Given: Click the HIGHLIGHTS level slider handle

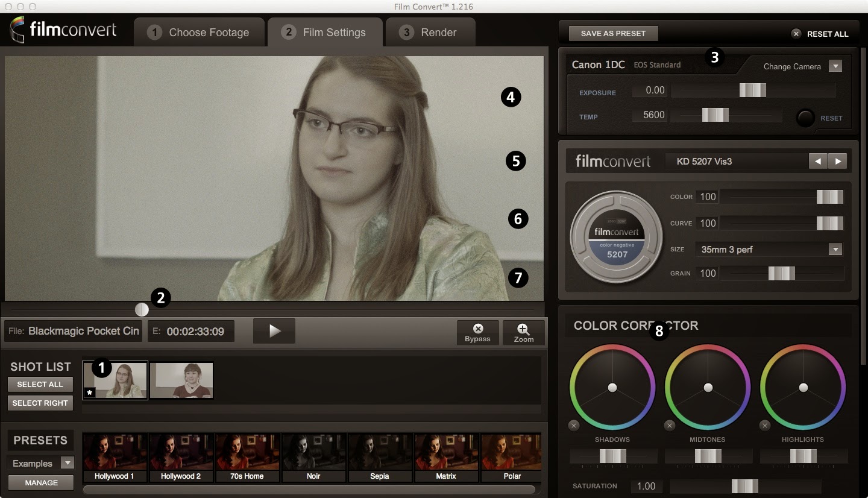Looking at the screenshot, I should pyautogui.click(x=804, y=456).
